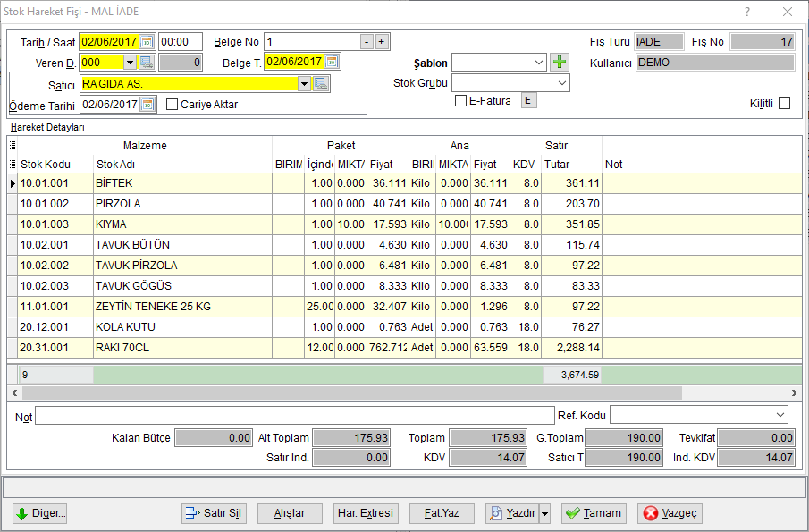Open calendar picker next to Tarih date

coord(147,42)
